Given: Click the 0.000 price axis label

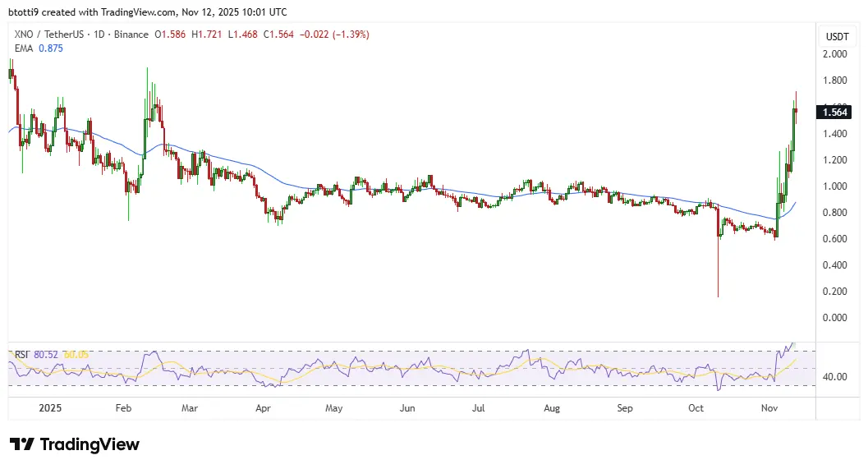Looking at the screenshot, I should [x=837, y=318].
